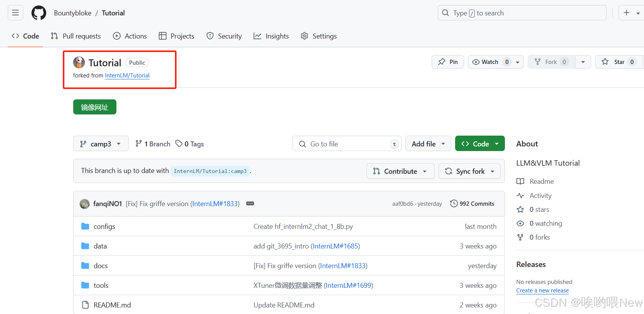The width and height of the screenshot is (644, 314).
Task: Open the latest commit message '[Fix] Fix griffe version'
Action: pyautogui.click(x=157, y=203)
